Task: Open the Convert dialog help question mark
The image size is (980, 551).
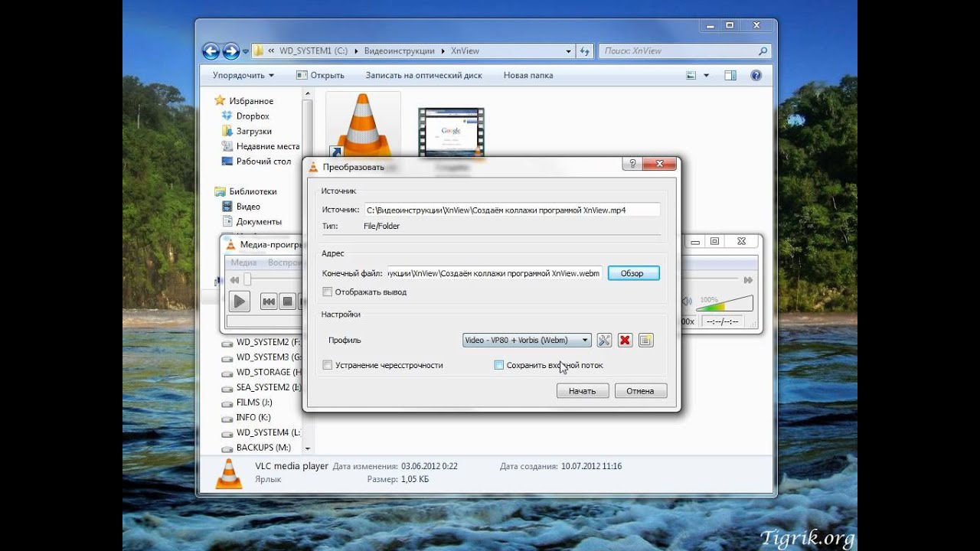Action: (x=632, y=165)
